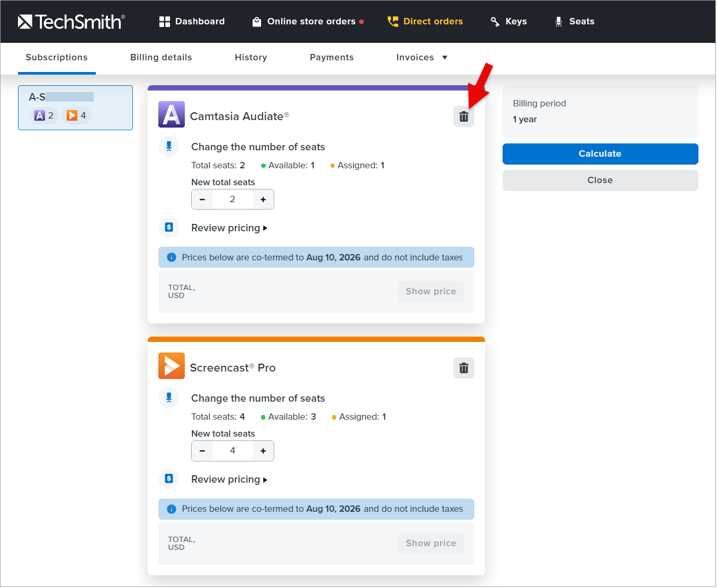Expand Review pricing for Camtasia Audiate
Viewport: 717px width, 588px height.
click(x=229, y=228)
